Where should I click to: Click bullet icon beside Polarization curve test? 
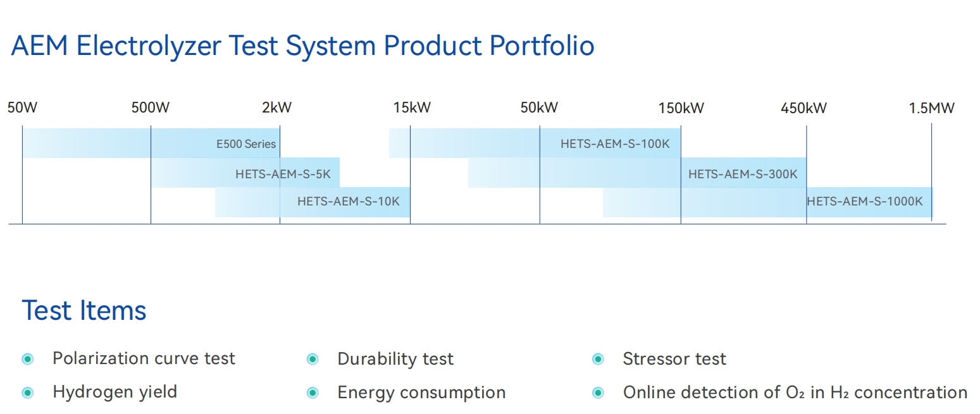coord(27,360)
